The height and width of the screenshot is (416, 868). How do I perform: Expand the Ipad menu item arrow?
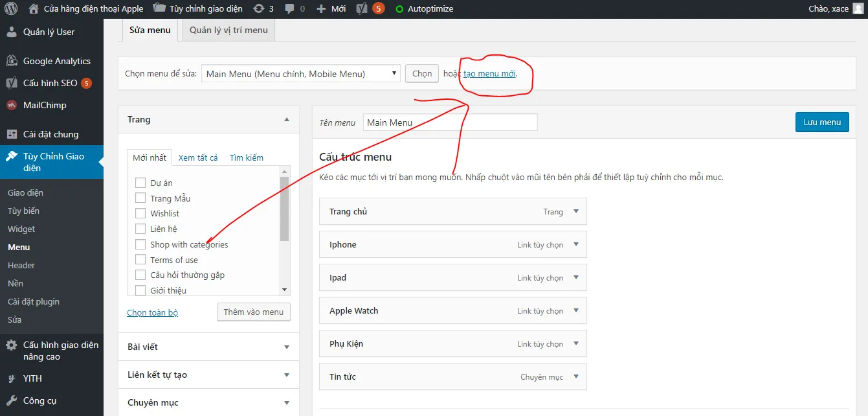pos(576,277)
